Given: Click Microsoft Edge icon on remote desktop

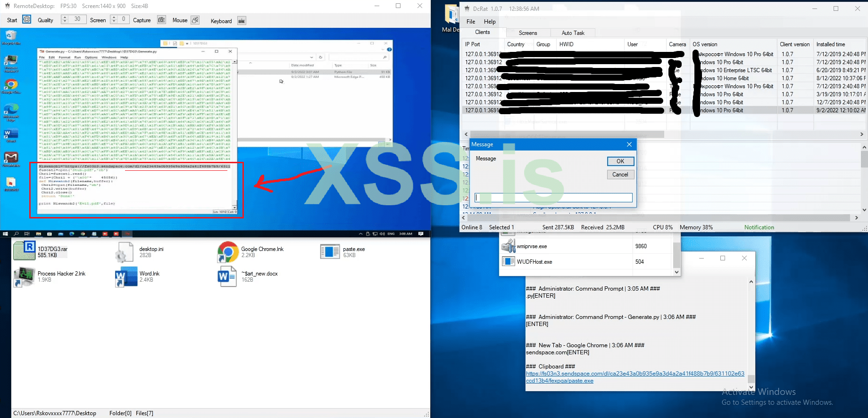Looking at the screenshot, I should tap(11, 112).
